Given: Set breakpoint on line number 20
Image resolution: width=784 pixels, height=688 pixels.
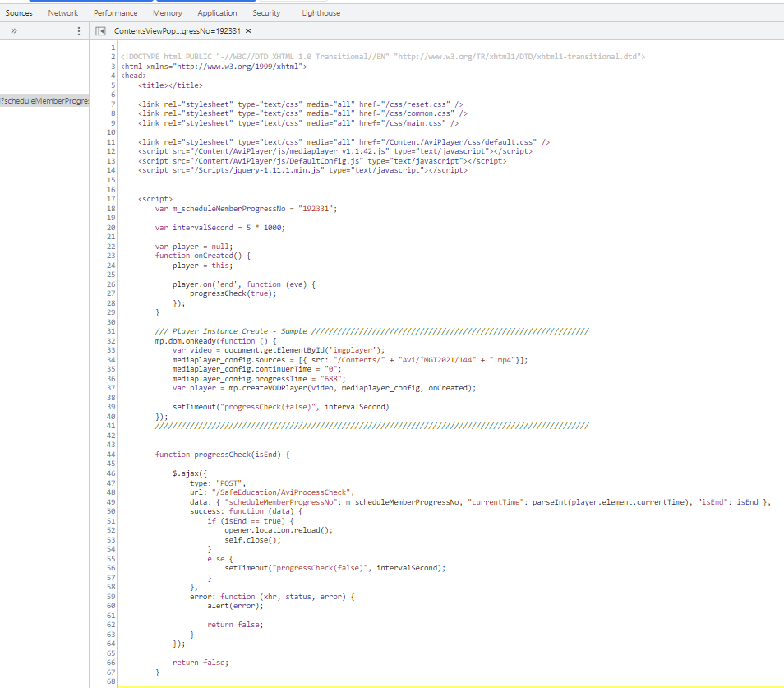Looking at the screenshot, I should (111, 228).
